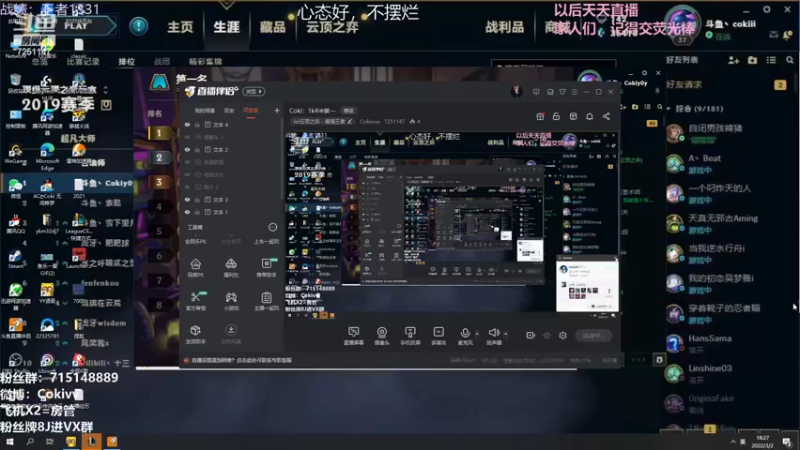Select the 全民乐PK toolbox tab

coord(195,241)
